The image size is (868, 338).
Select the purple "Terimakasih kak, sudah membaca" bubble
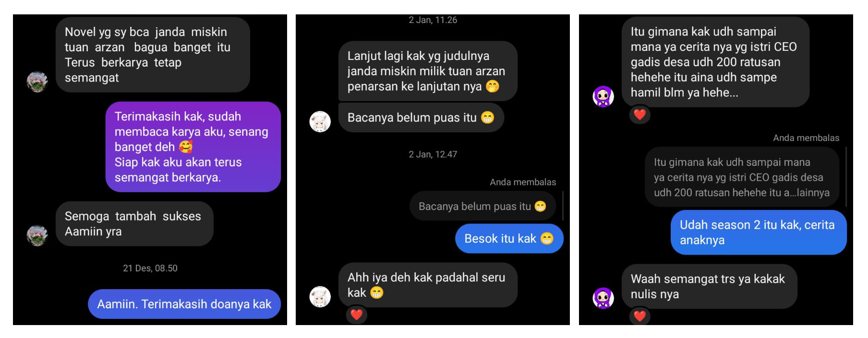[193, 147]
